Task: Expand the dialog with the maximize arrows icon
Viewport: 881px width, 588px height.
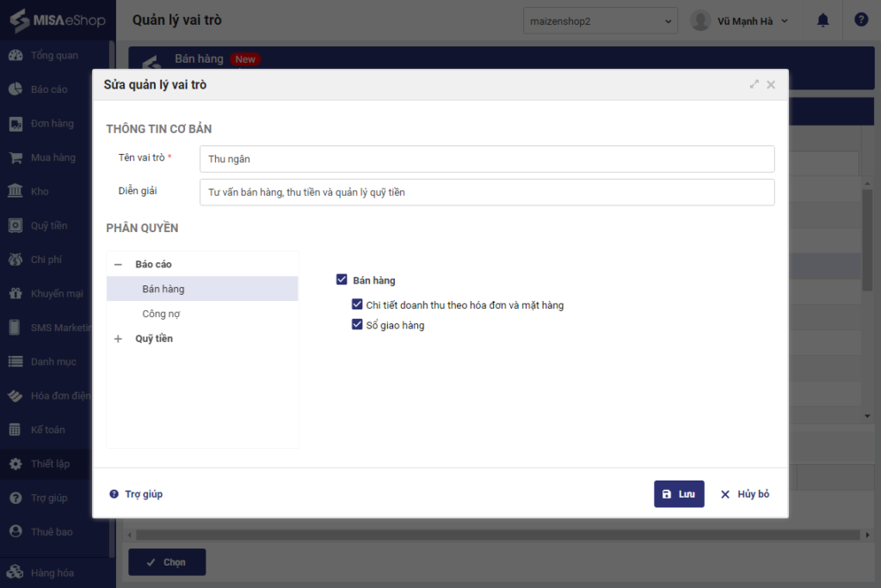Action: click(754, 84)
